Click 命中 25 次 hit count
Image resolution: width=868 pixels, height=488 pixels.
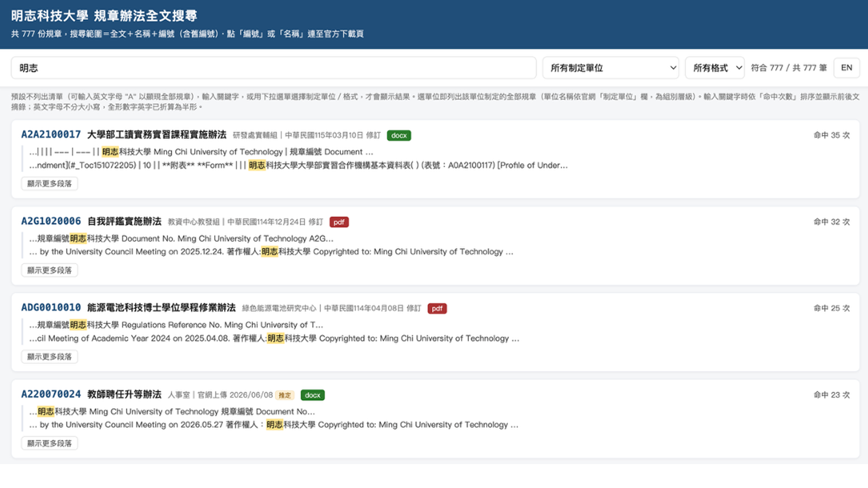832,308
